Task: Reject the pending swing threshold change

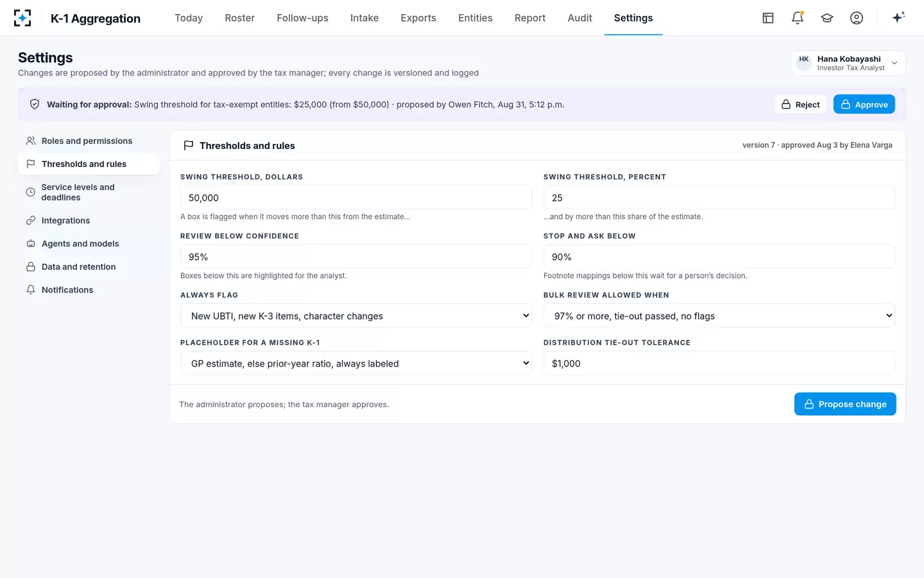Action: point(801,105)
